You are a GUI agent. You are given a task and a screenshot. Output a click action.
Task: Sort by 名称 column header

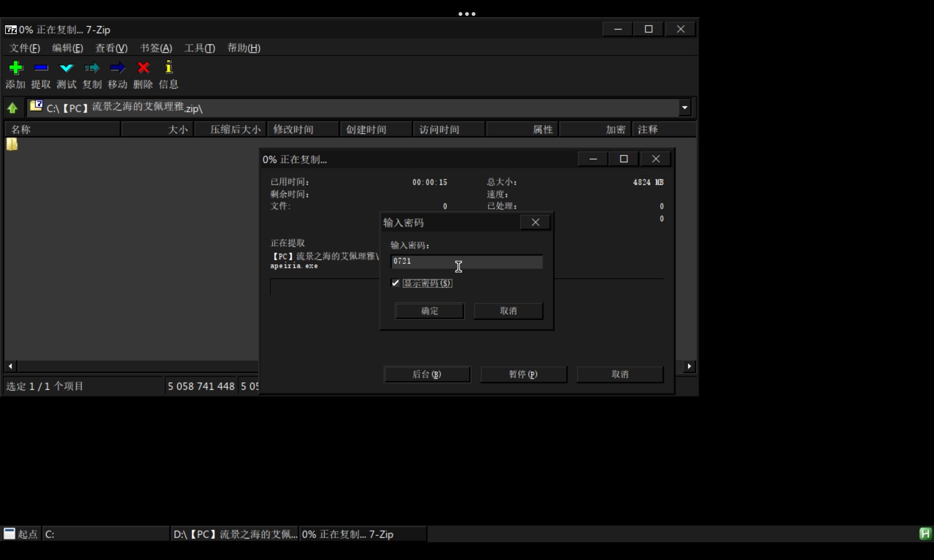pos(63,129)
